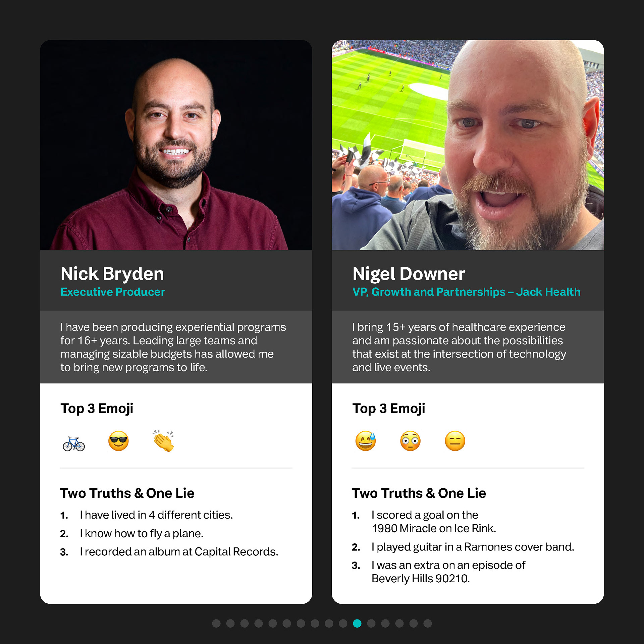Select the active teal carousel dot

[x=357, y=623]
